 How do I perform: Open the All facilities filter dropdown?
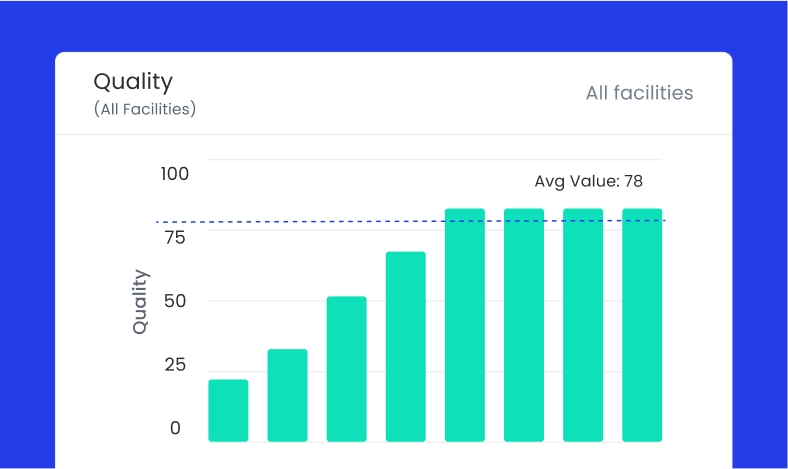click(x=639, y=93)
